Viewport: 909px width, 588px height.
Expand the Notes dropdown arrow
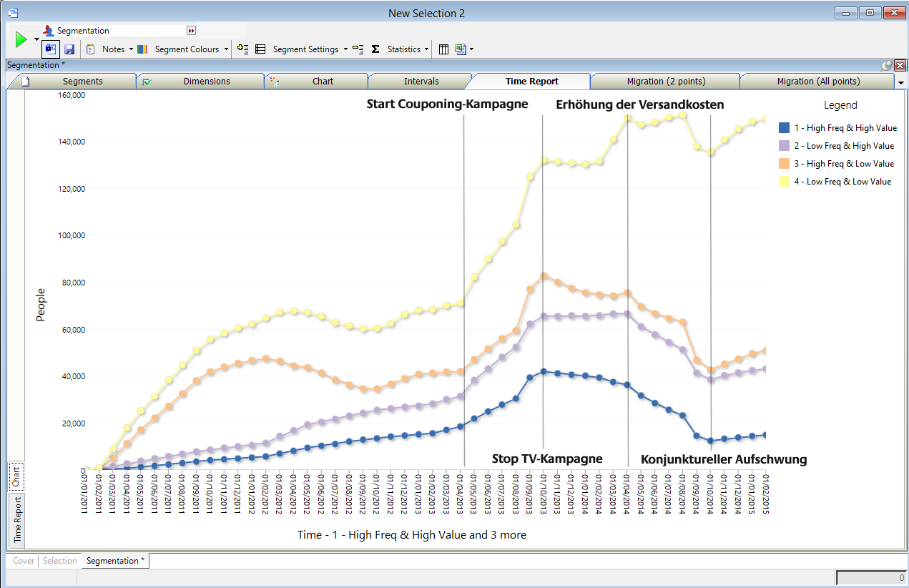131,49
